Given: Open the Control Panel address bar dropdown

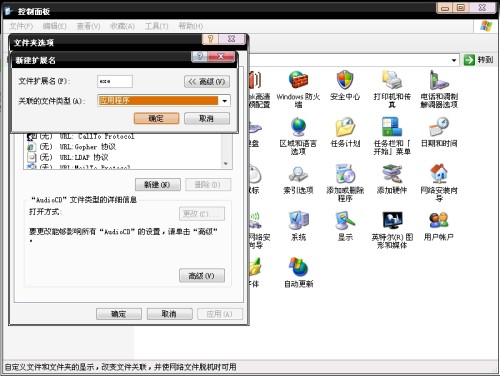Looking at the screenshot, I should point(454,60).
